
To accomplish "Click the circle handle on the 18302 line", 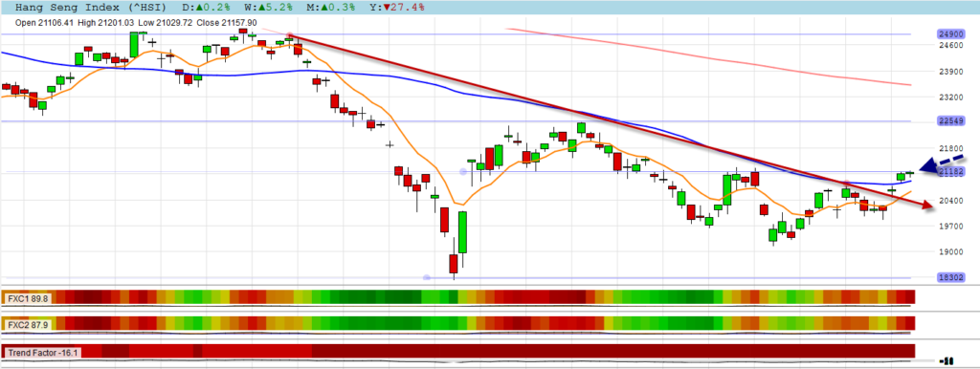I will (x=427, y=278).
